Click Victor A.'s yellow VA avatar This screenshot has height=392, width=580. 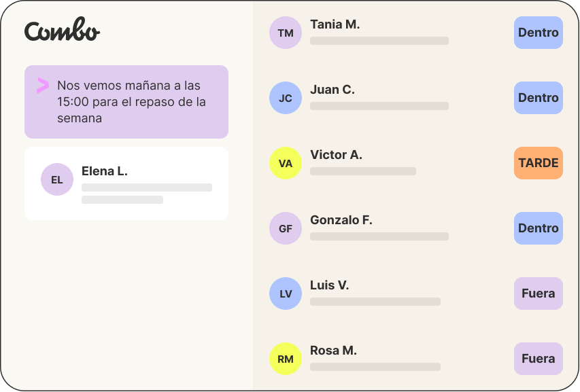coord(286,163)
